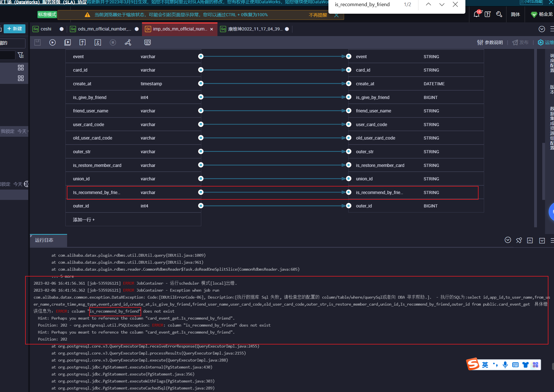Go to previous search match

coord(428,4)
